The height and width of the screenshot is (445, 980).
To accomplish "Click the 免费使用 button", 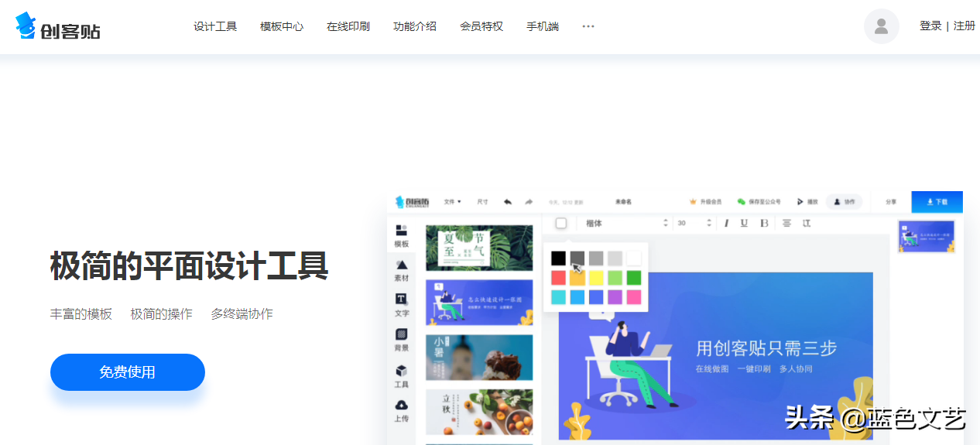I will pos(128,372).
